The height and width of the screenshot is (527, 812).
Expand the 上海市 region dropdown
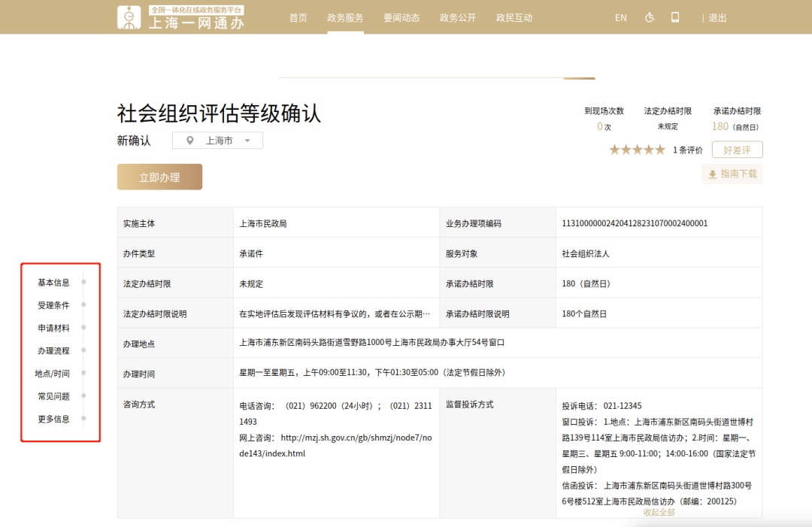pos(247,141)
